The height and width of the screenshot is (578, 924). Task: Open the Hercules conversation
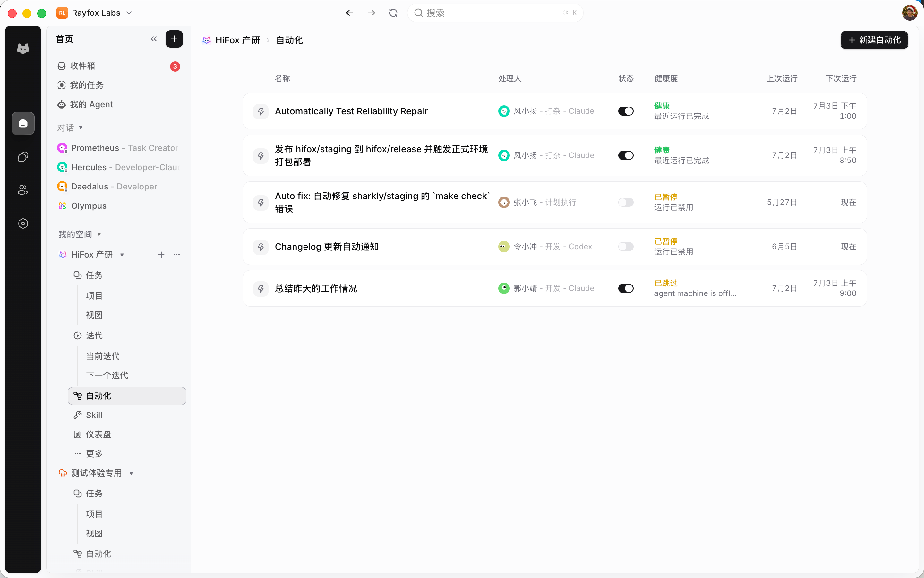(x=118, y=167)
